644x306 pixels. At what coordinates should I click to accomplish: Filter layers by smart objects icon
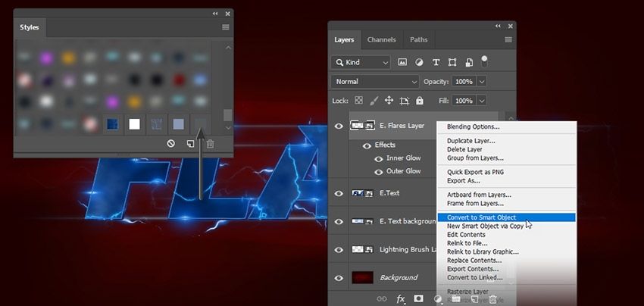[x=469, y=62]
